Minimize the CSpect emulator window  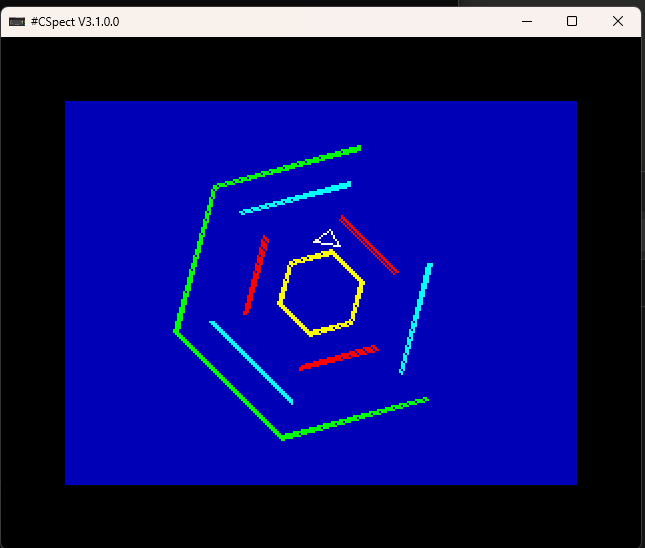click(x=526, y=21)
